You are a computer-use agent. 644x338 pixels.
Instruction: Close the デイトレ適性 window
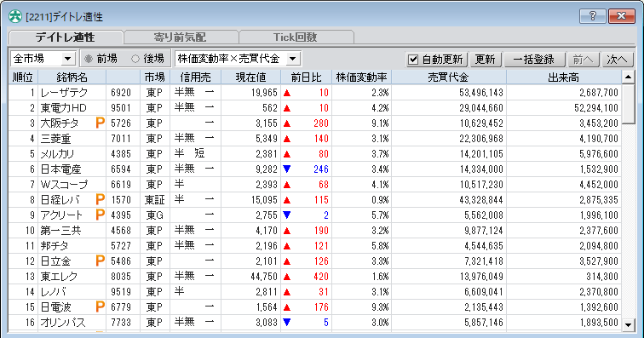pos(621,16)
